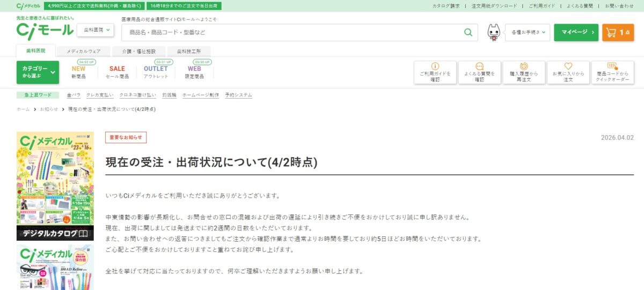644x290 pixels.
Task: Open NEW 新商品 page
Action: coord(78,72)
